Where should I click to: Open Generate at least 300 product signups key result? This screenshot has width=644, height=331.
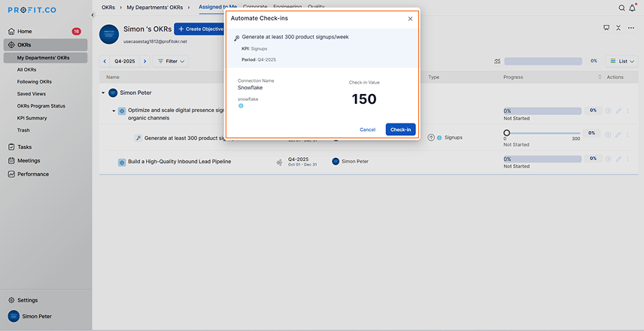[x=185, y=138]
